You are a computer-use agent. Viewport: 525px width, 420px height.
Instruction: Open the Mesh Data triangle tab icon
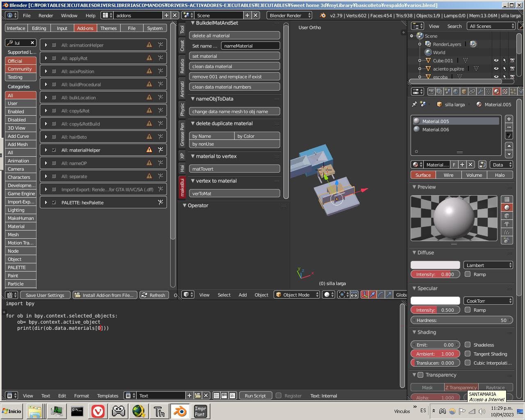point(488,91)
